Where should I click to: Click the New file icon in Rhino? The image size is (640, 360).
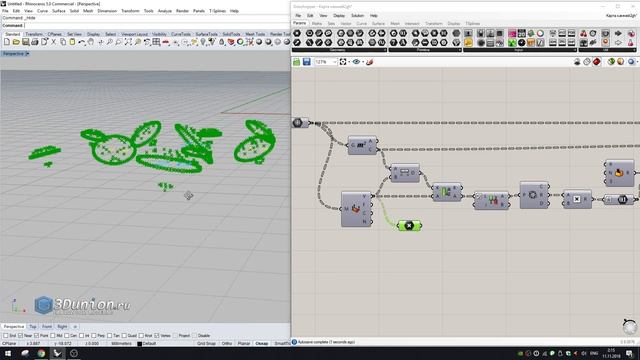tap(7, 42)
